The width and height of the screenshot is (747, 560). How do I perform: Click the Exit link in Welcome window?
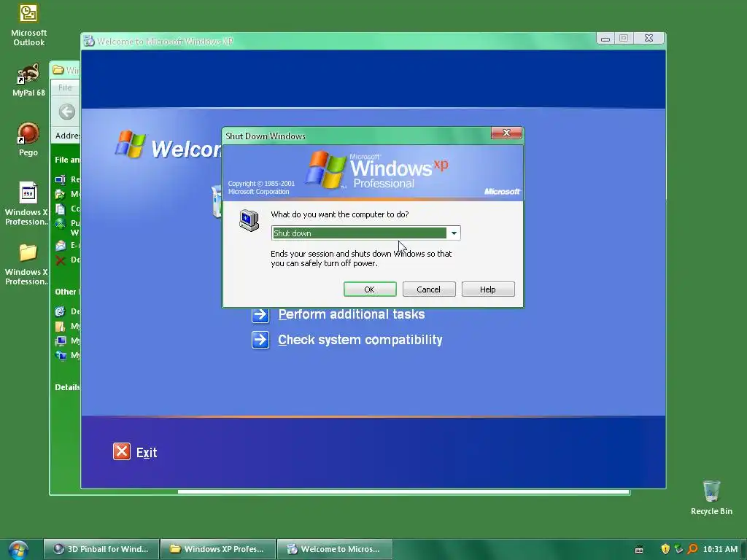coord(146,452)
